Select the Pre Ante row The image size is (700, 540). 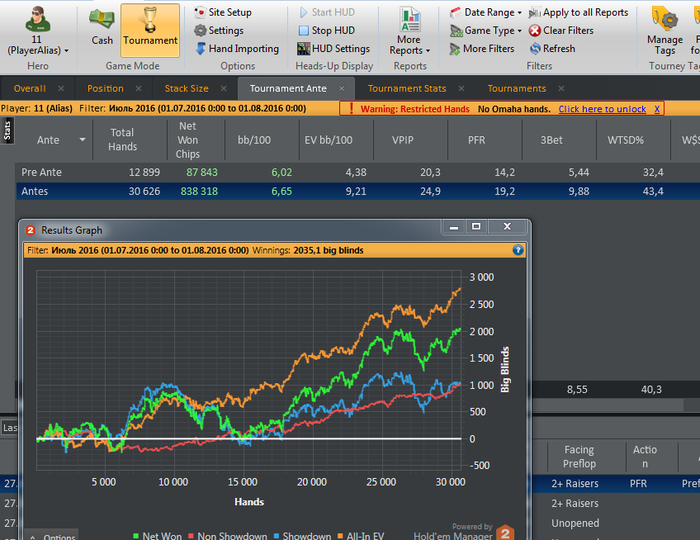coord(358,172)
